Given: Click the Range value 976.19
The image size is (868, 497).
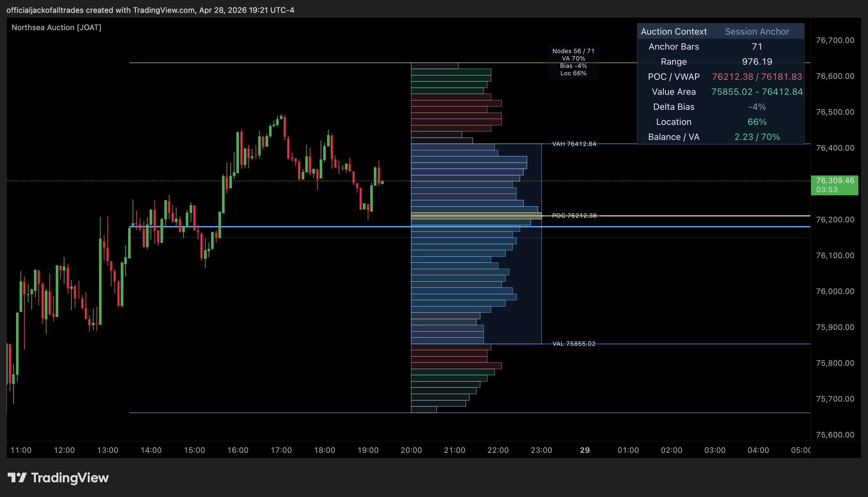Looking at the screenshot, I should click(757, 61).
